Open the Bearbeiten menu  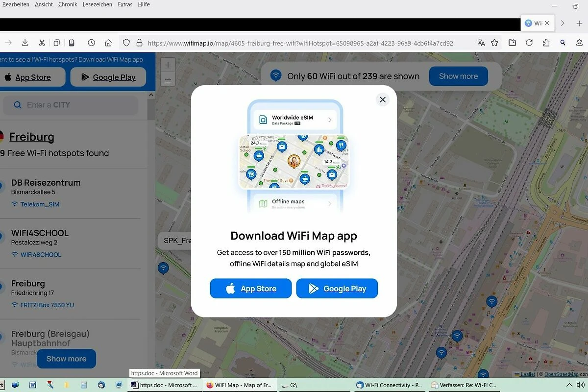[x=16, y=4]
